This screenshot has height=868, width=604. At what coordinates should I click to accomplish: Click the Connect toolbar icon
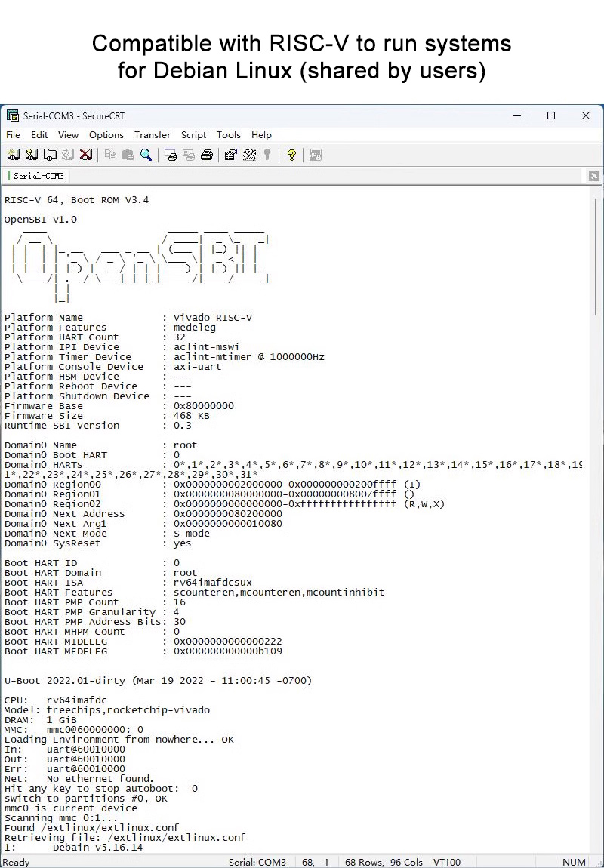13,155
